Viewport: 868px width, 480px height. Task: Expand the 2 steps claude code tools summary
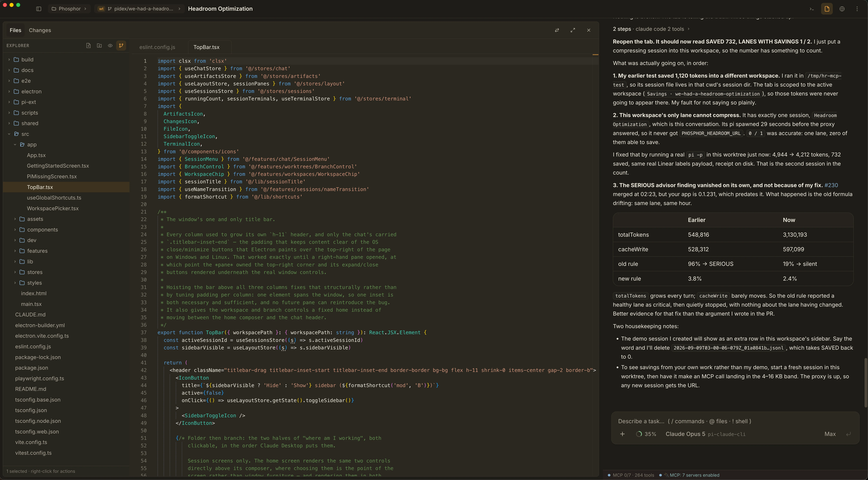(651, 29)
